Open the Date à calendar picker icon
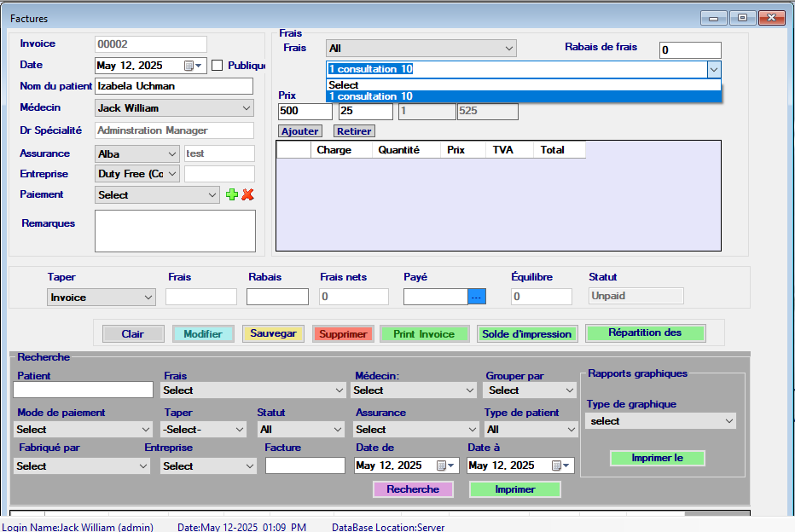The image size is (795, 532). tap(556, 465)
